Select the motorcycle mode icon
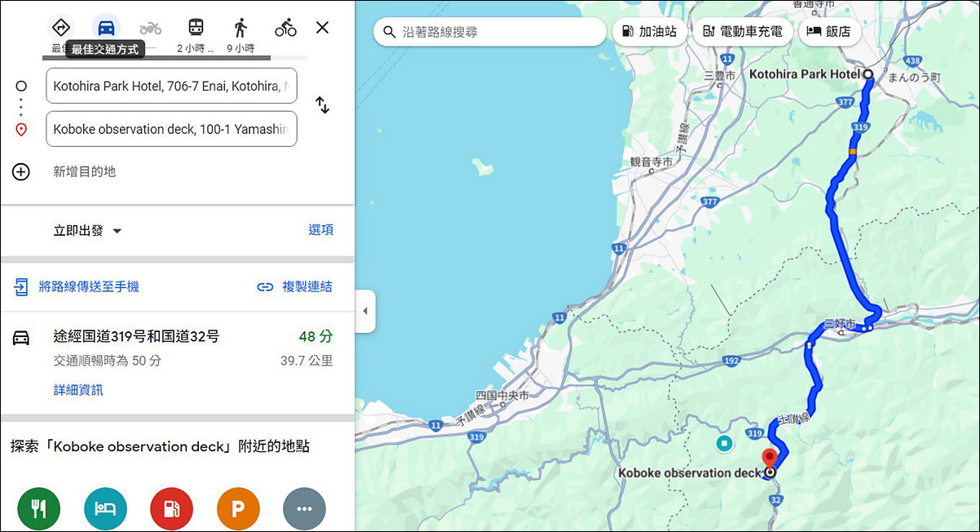 [x=150, y=25]
